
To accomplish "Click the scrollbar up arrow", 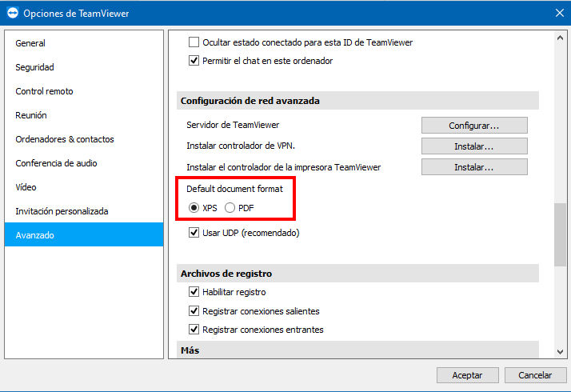I will 560,38.
